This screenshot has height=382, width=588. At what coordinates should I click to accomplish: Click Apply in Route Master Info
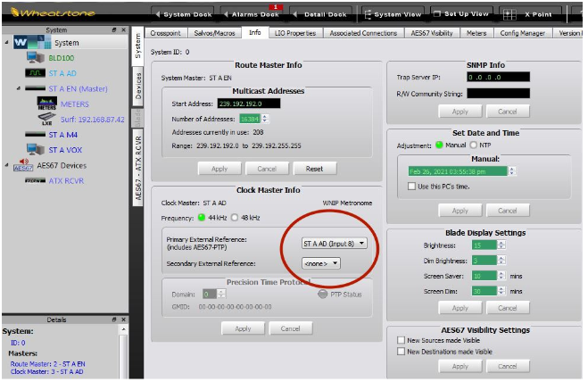[219, 169]
